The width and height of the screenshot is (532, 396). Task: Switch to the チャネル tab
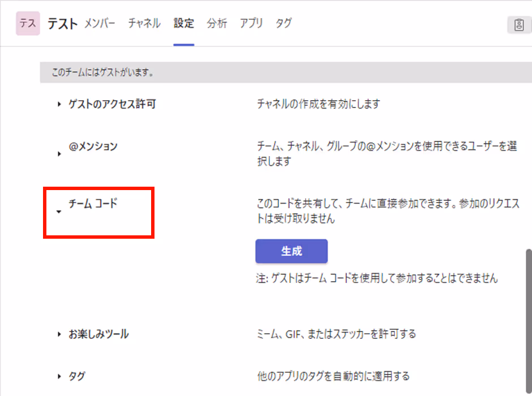pos(144,23)
